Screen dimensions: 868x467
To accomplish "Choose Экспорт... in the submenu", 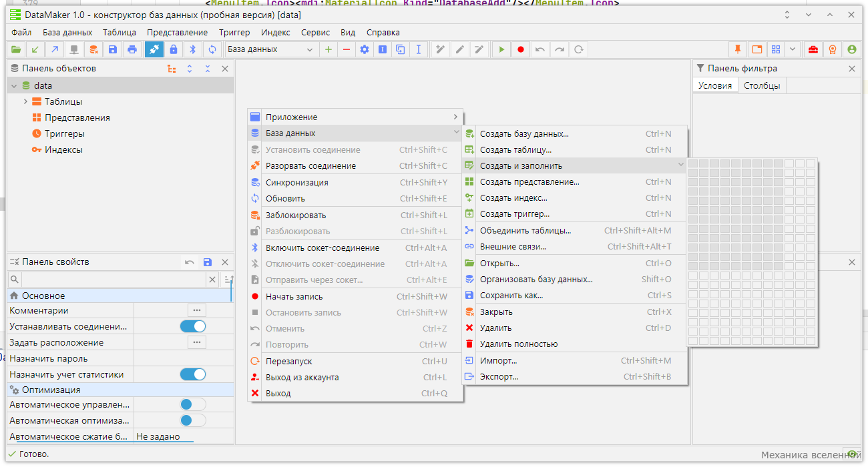I will [574, 376].
